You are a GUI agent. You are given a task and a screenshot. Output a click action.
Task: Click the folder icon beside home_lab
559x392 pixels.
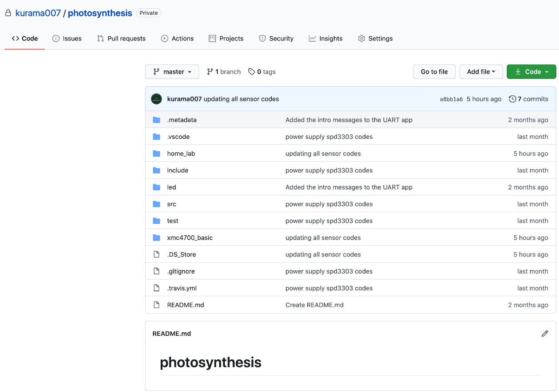[x=156, y=153]
